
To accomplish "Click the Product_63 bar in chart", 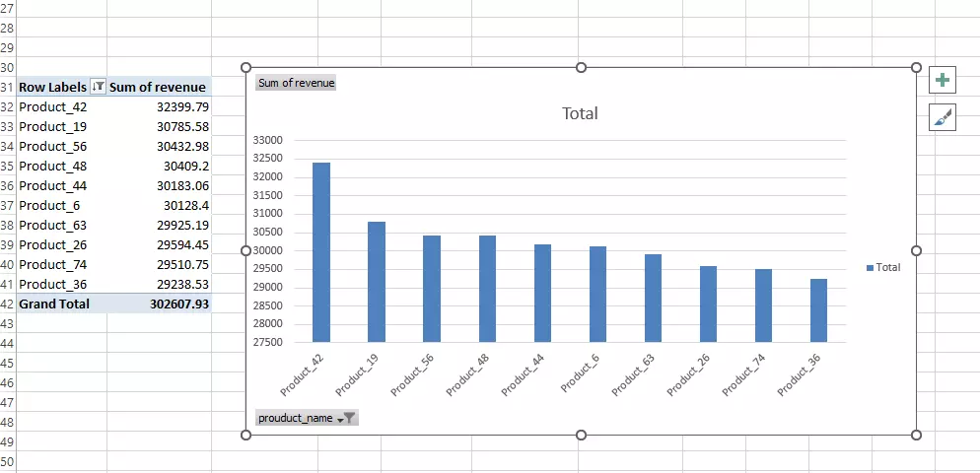I will [653, 298].
